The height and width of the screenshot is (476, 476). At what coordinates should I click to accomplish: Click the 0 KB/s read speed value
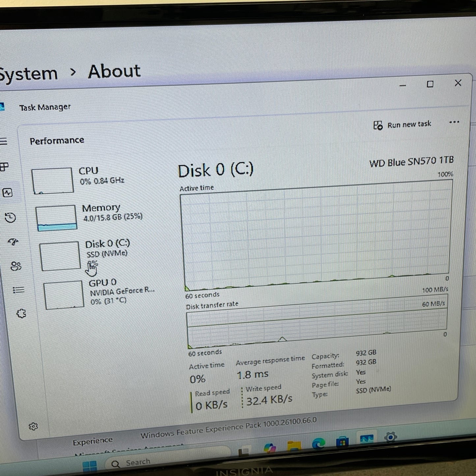(211, 405)
